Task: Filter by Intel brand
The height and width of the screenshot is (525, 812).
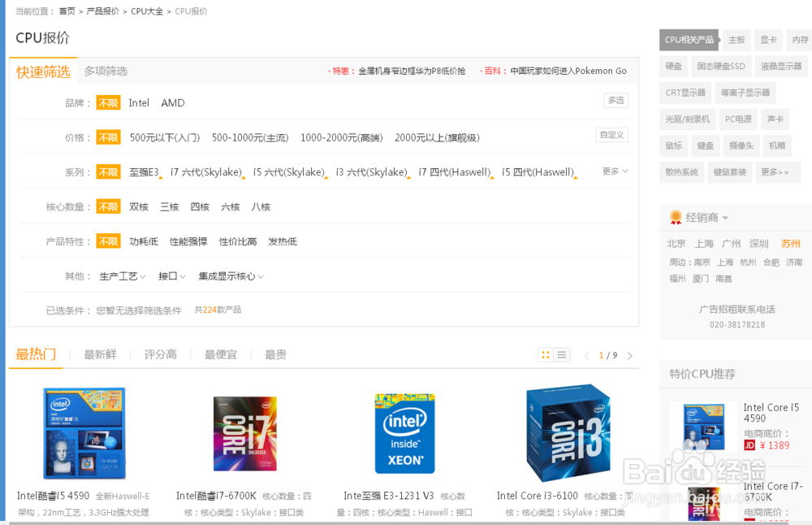Action: [139, 103]
